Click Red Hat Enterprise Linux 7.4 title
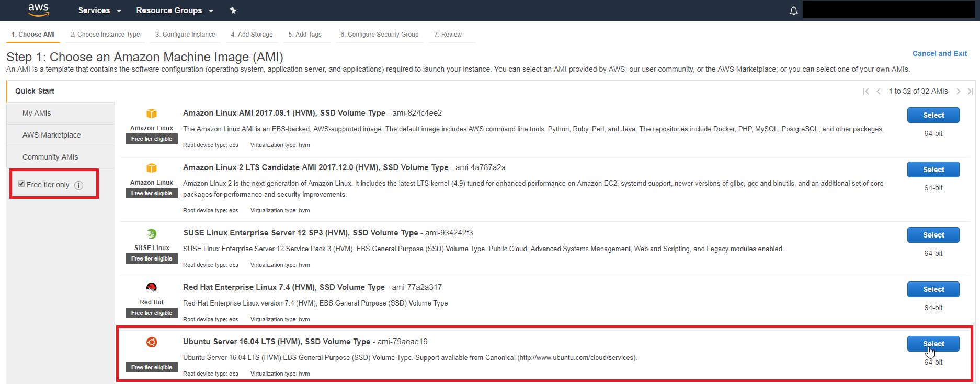The height and width of the screenshot is (384, 980). point(284,287)
